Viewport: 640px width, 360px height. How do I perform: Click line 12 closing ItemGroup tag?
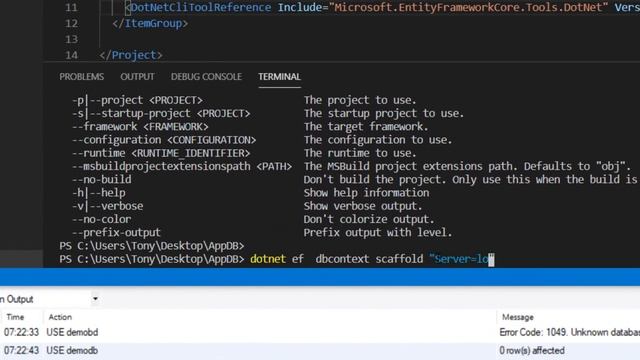(150, 23)
